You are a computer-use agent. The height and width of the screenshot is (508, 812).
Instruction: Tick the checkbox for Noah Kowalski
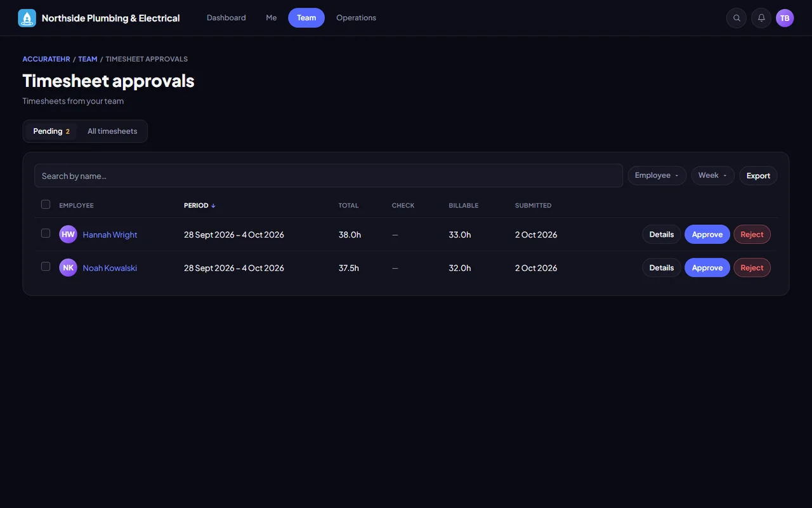[x=46, y=267]
